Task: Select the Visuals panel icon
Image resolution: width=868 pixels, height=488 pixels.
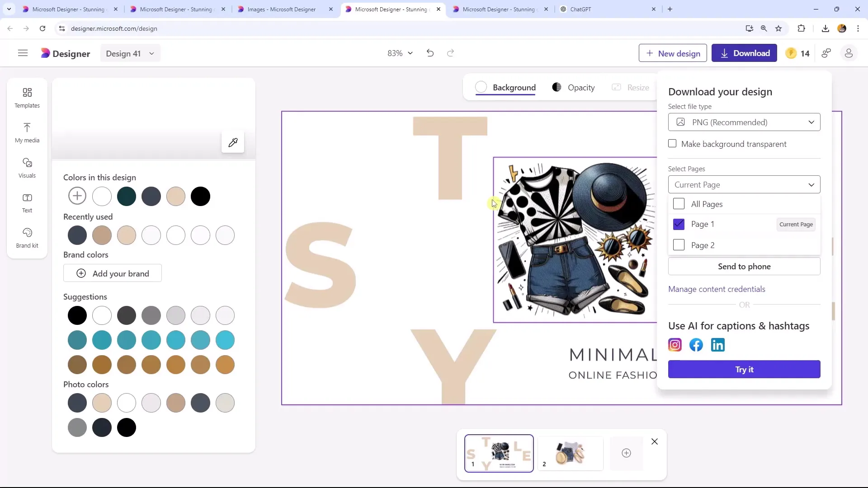Action: (x=27, y=168)
